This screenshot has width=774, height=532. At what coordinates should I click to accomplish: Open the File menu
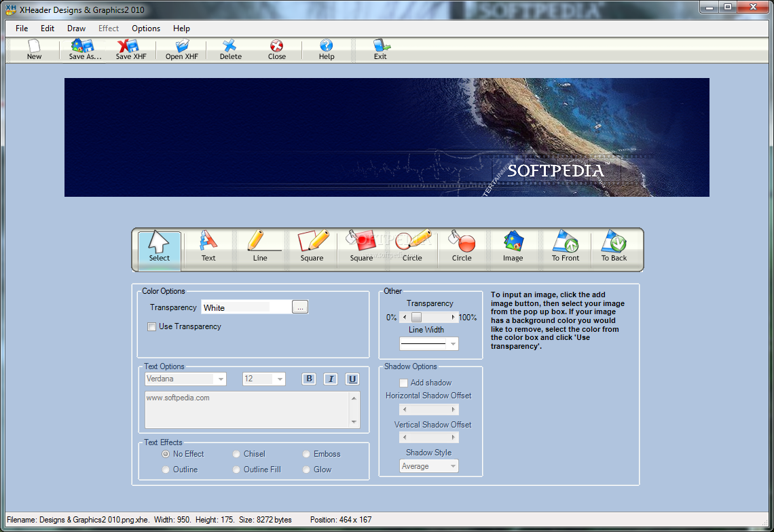click(x=22, y=28)
